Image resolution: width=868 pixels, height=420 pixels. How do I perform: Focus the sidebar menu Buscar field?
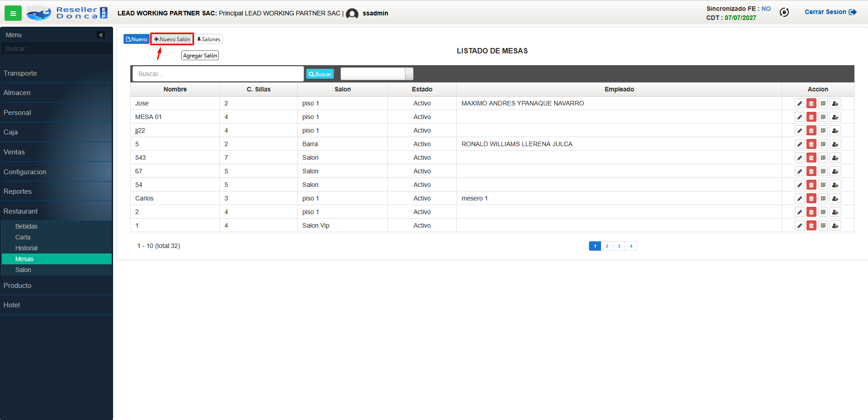coord(56,48)
